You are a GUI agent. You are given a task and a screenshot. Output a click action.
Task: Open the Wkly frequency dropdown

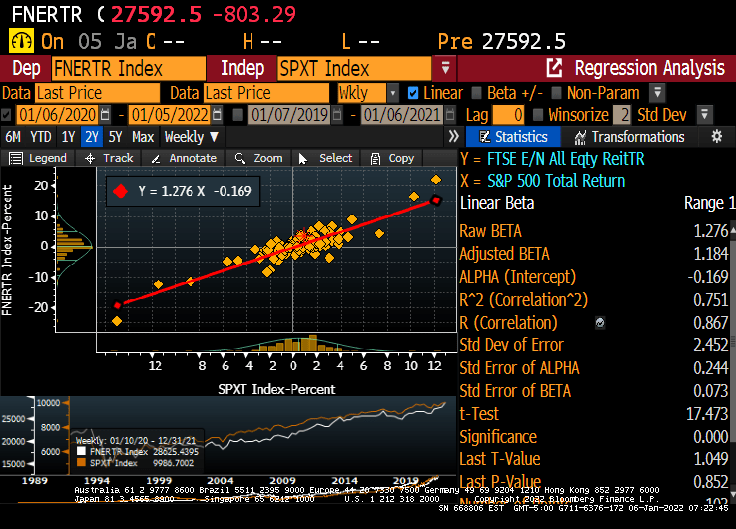click(368, 93)
